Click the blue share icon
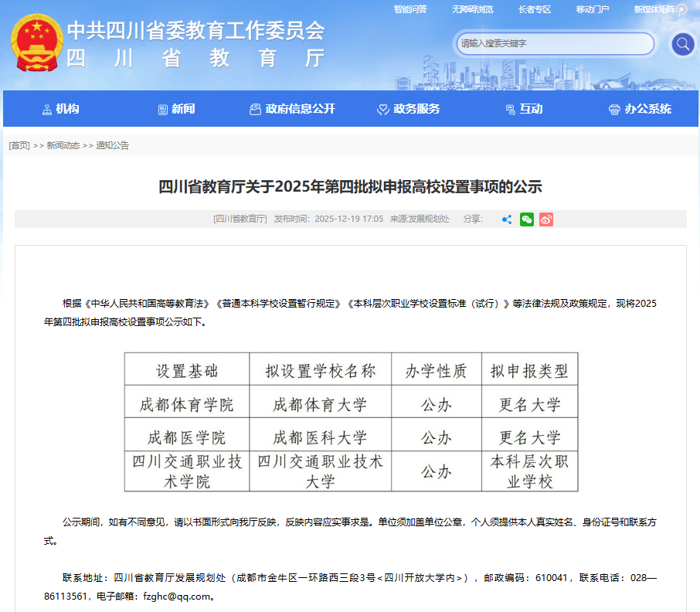The width and height of the screenshot is (700, 612). tap(507, 219)
